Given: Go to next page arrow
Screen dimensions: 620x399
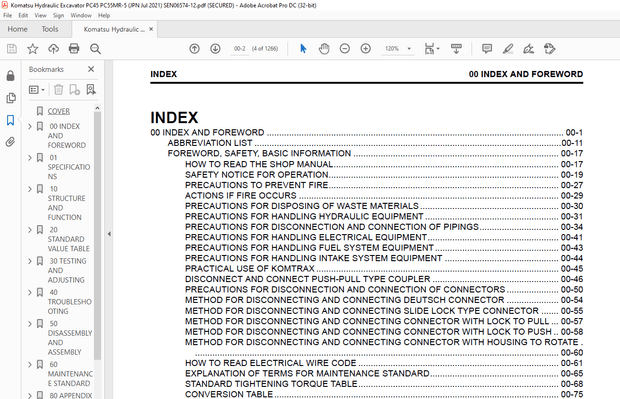Looking at the screenshot, I should pyautogui.click(x=215, y=49).
